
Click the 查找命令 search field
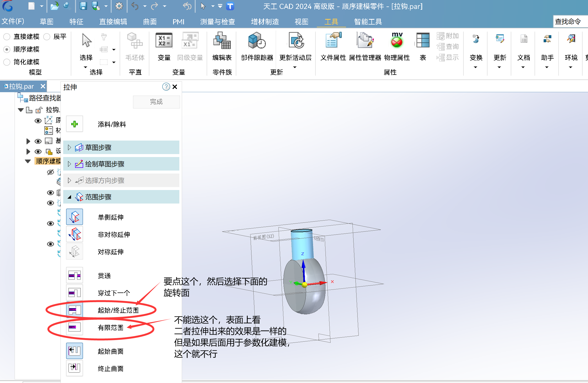click(x=570, y=22)
